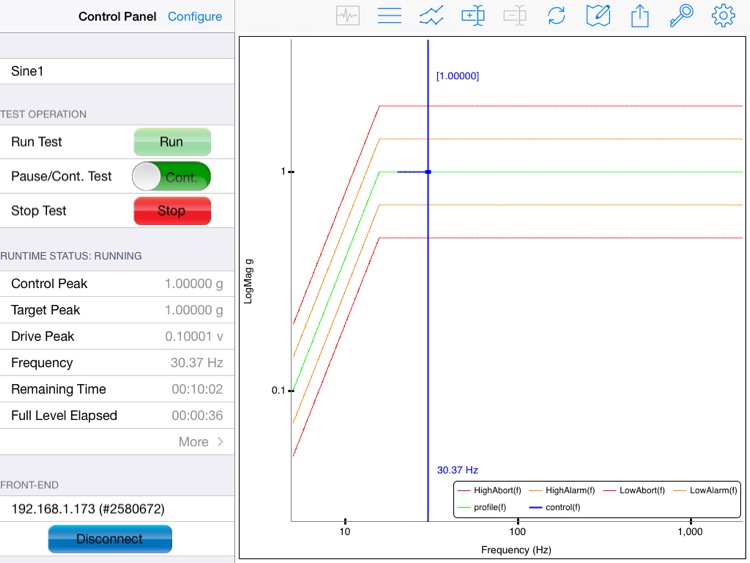Select the line chart trace icon
This screenshot has height=563, width=750.
coord(431,16)
